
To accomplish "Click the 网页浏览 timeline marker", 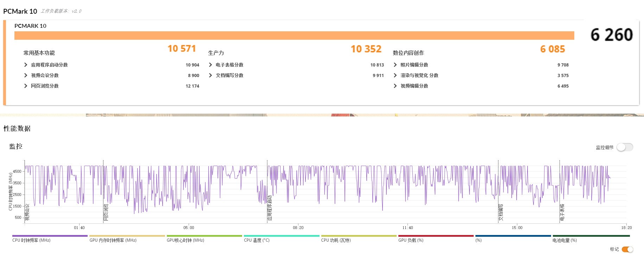I will [x=106, y=212].
